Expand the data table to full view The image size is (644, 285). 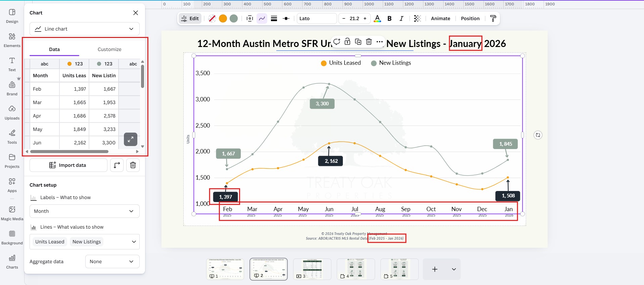[x=131, y=139]
